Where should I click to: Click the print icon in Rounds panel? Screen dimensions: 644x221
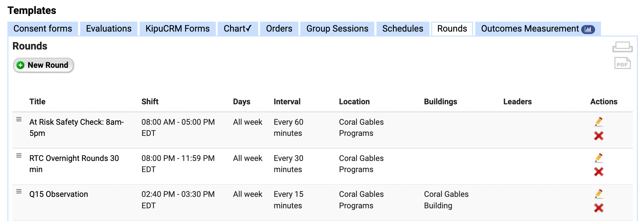(x=622, y=47)
